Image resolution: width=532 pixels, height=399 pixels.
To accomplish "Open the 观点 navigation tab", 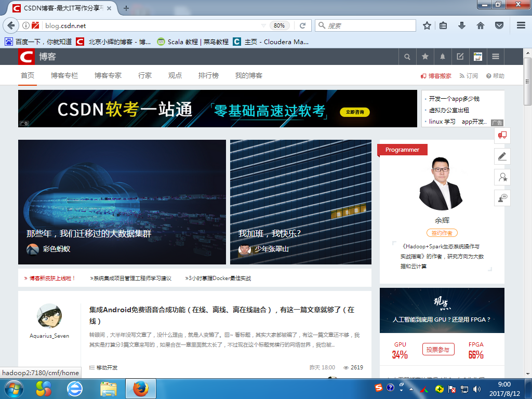I will [x=175, y=75].
